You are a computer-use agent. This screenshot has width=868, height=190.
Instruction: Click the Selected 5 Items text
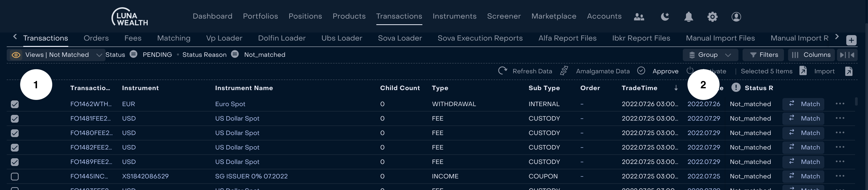coord(767,71)
